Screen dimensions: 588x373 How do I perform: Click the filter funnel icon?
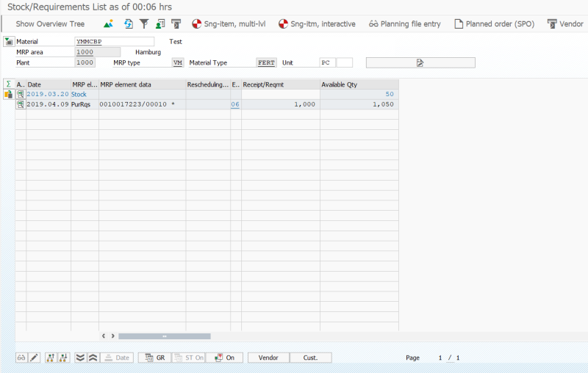tap(144, 24)
